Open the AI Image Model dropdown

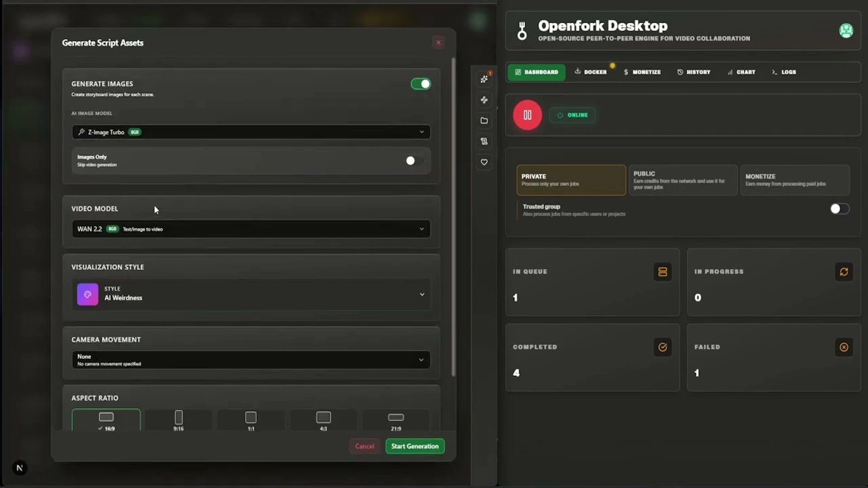(251, 132)
